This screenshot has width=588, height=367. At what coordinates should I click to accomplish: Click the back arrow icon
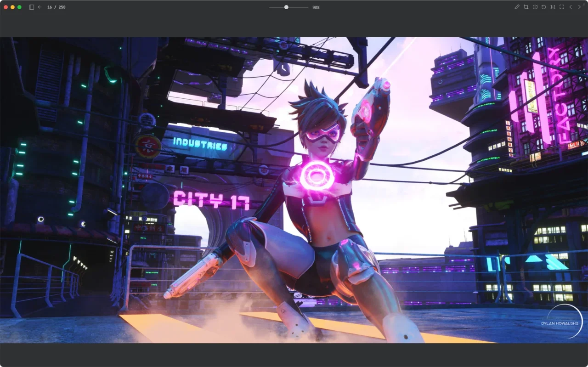(40, 7)
